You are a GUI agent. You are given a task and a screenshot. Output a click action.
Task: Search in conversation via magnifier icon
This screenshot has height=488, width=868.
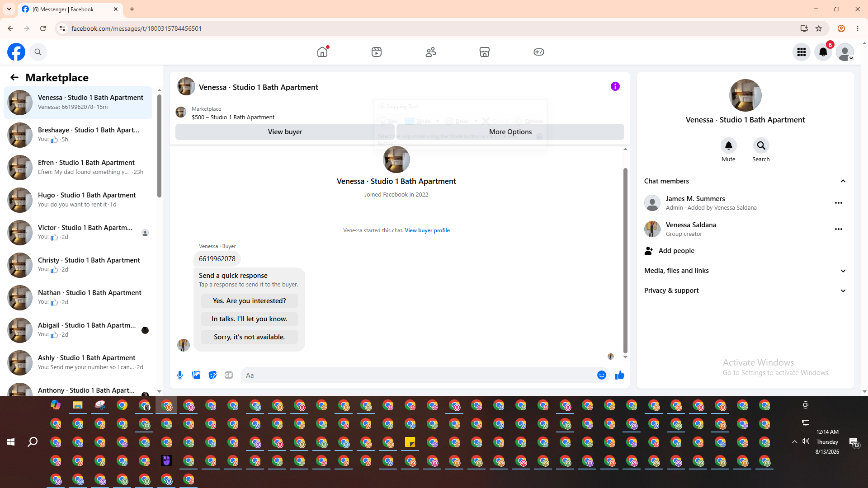tap(761, 145)
